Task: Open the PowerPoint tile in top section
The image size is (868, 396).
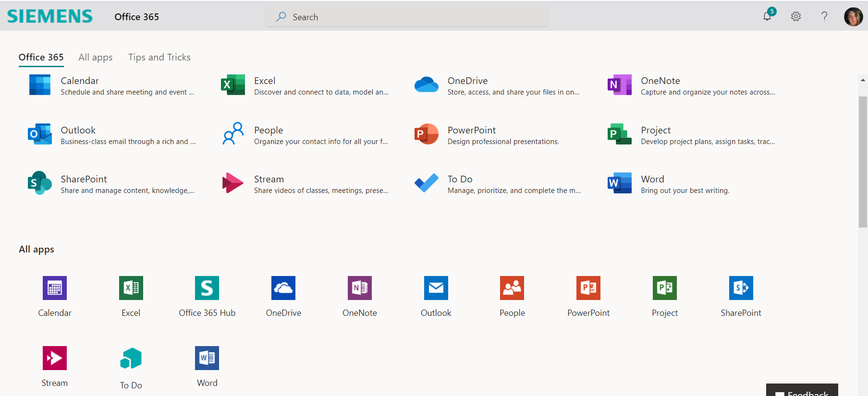Action: click(487, 135)
